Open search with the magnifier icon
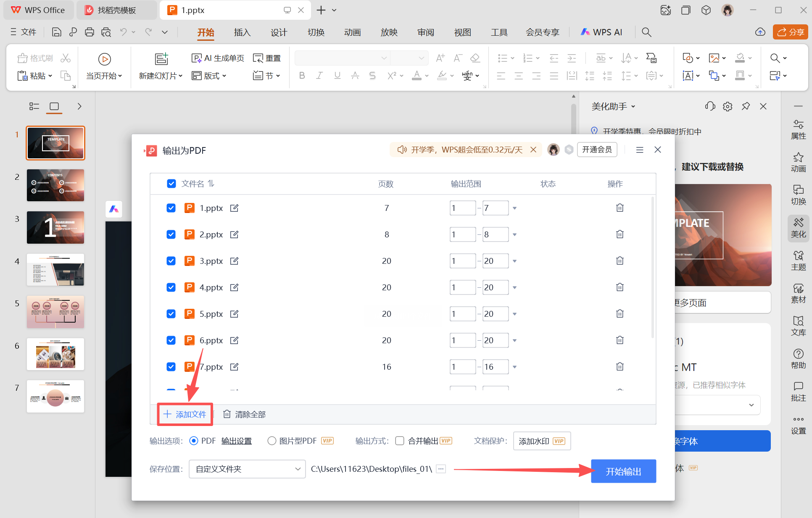This screenshot has height=518, width=812. pos(646,32)
